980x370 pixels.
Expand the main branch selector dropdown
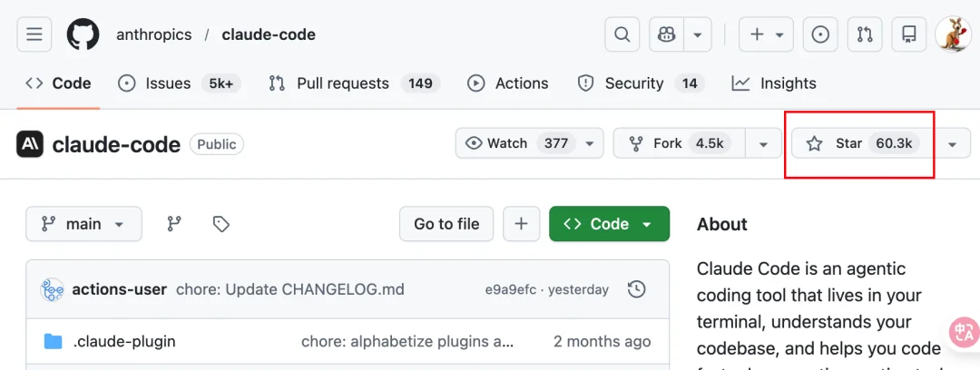[x=83, y=224]
